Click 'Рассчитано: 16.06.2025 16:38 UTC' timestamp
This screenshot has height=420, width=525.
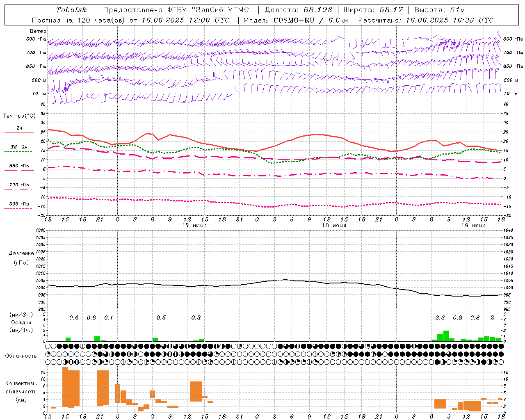tap(426, 20)
